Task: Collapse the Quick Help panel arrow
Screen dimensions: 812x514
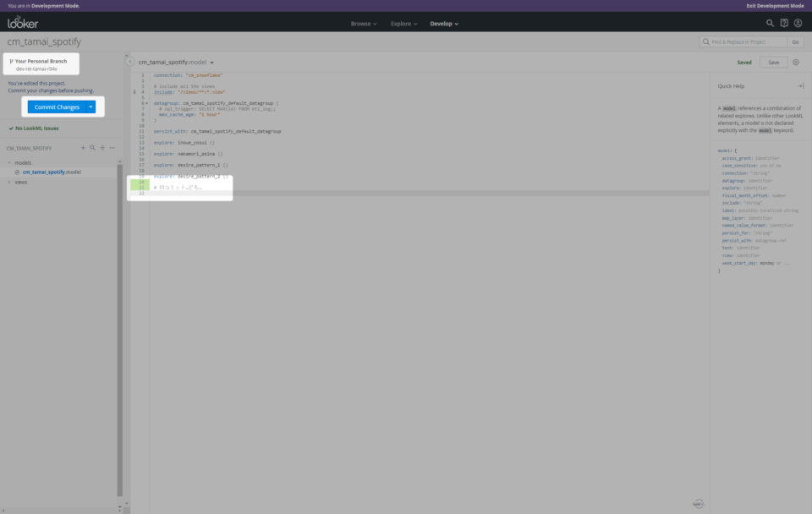Action: (798, 85)
